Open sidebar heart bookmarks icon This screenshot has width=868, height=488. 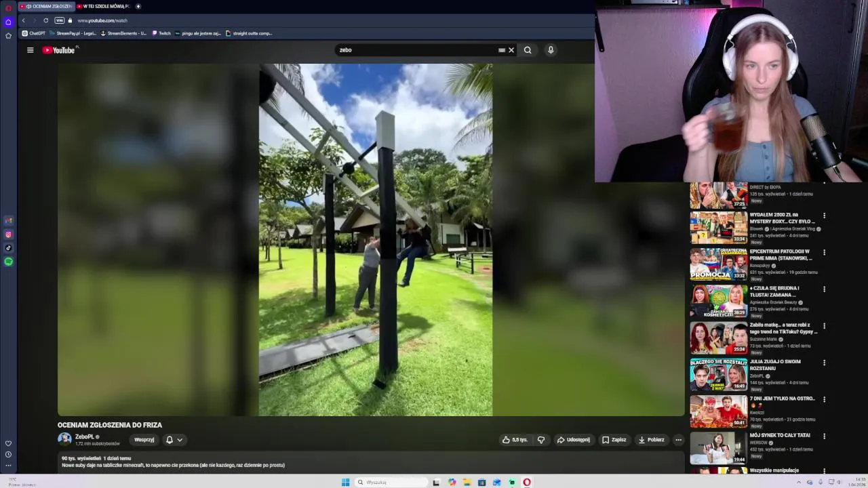pos(8,443)
